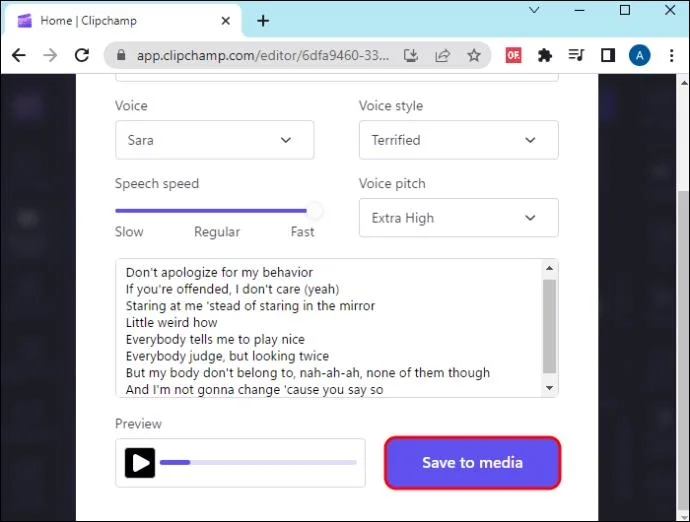Screen dimensions: 690x522
Task: Expand the Voice style dropdown showing Terrified
Action: pos(458,140)
